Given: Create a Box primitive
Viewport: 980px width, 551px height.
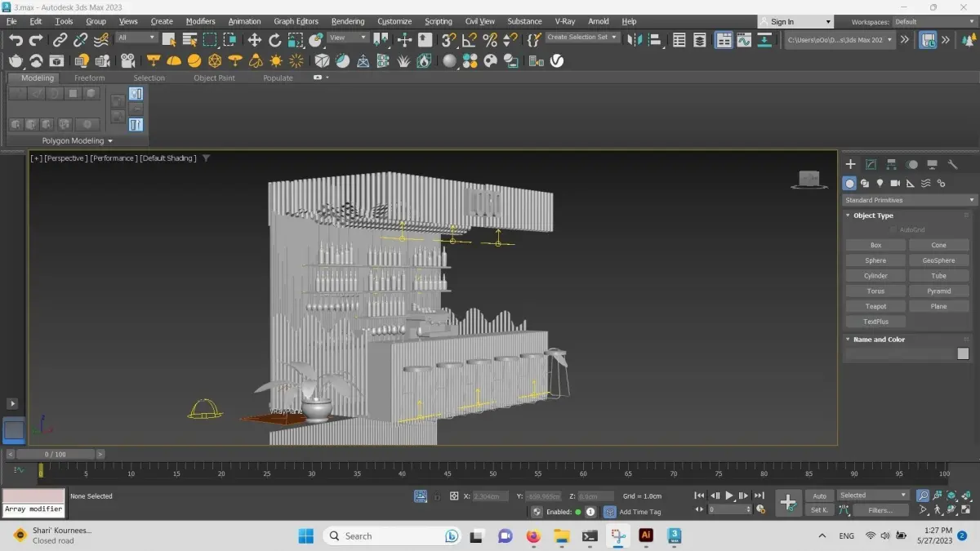Looking at the screenshot, I should (875, 245).
